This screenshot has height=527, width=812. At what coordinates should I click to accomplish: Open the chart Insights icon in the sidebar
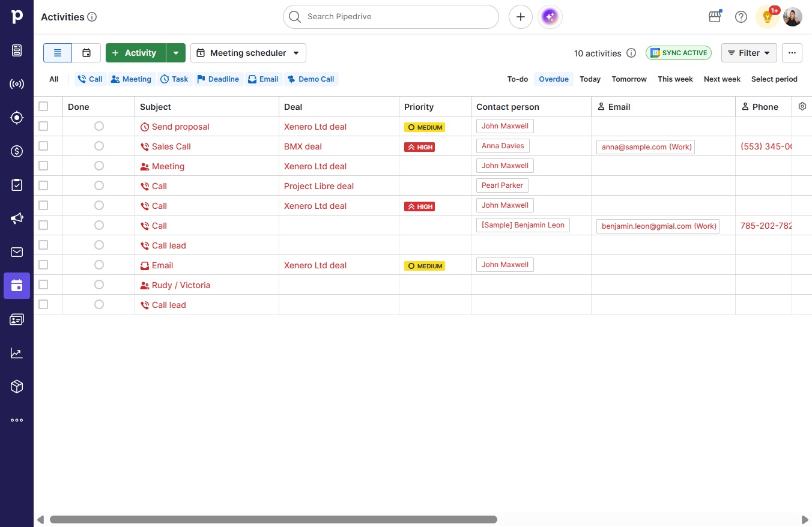[17, 353]
